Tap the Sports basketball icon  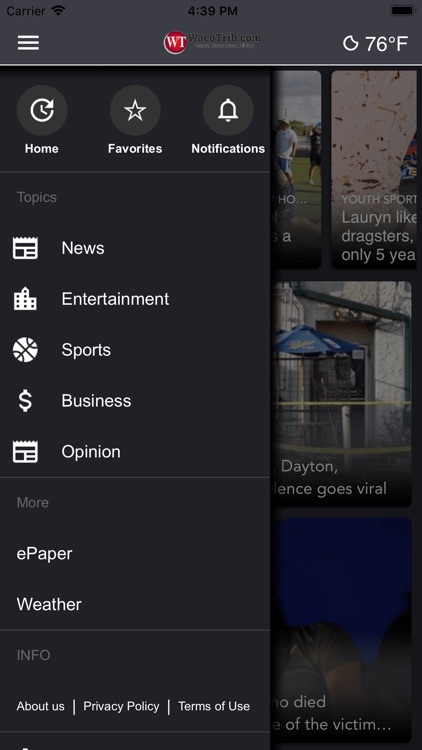click(x=25, y=350)
